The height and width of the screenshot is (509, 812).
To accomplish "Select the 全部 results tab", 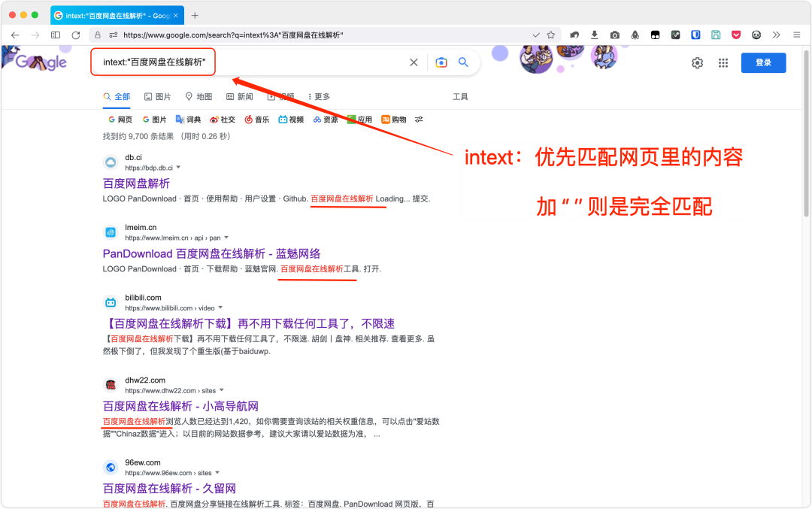I will pyautogui.click(x=117, y=97).
